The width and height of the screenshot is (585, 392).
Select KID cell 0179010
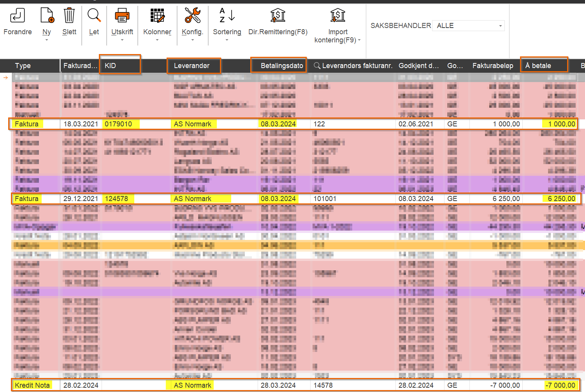tap(118, 124)
